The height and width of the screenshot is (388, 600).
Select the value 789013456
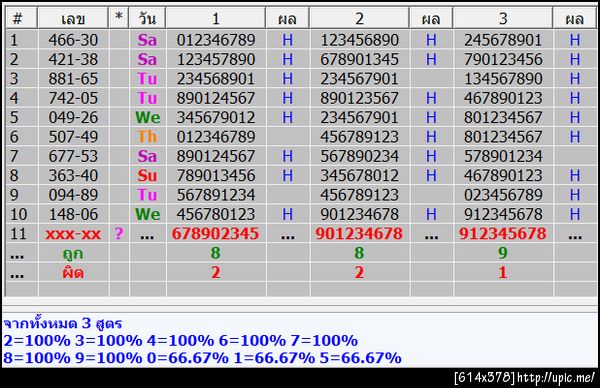[215, 176]
